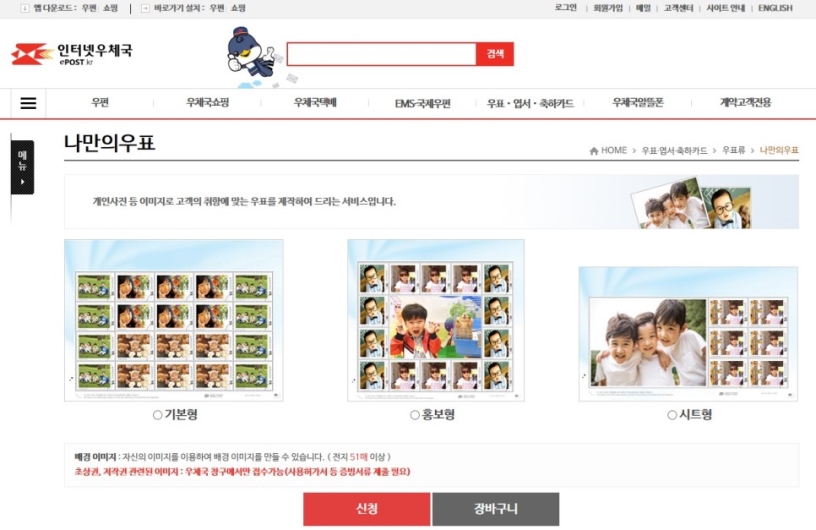The height and width of the screenshot is (530, 816).
Task: Select the 홍보형 radio button
Action: (x=415, y=415)
